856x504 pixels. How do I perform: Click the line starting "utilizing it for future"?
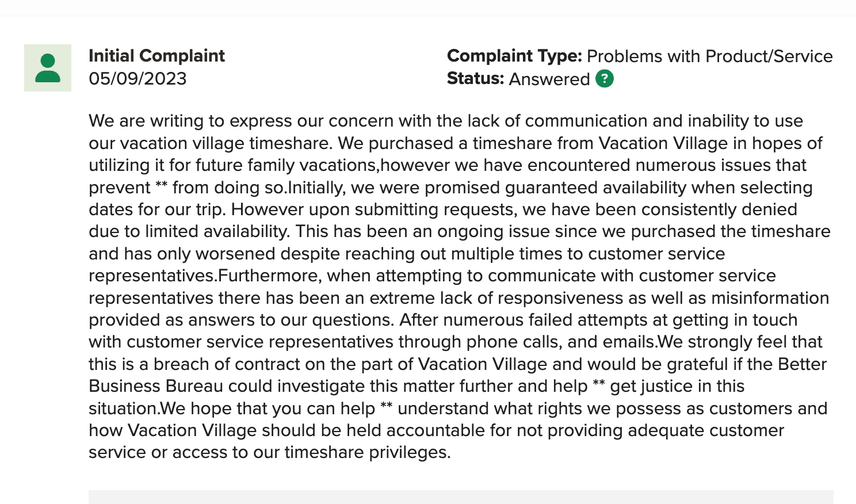pyautogui.click(x=447, y=165)
